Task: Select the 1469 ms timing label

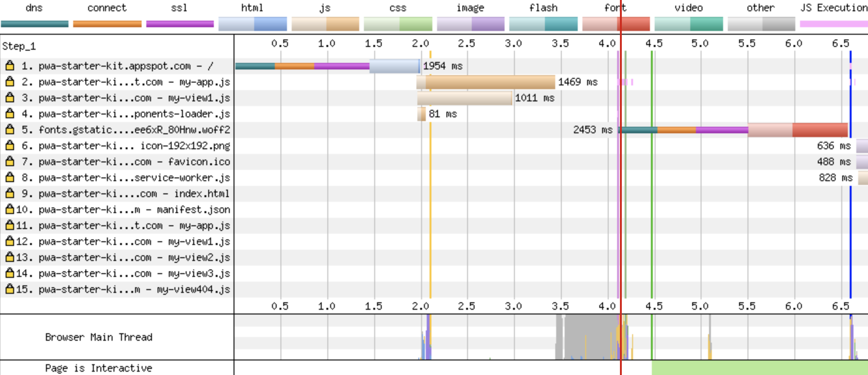Action: click(x=578, y=82)
